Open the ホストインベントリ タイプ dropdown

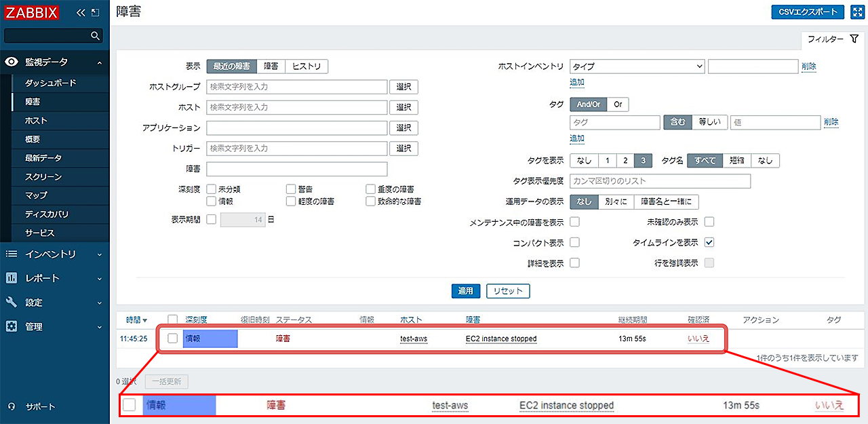click(x=637, y=66)
